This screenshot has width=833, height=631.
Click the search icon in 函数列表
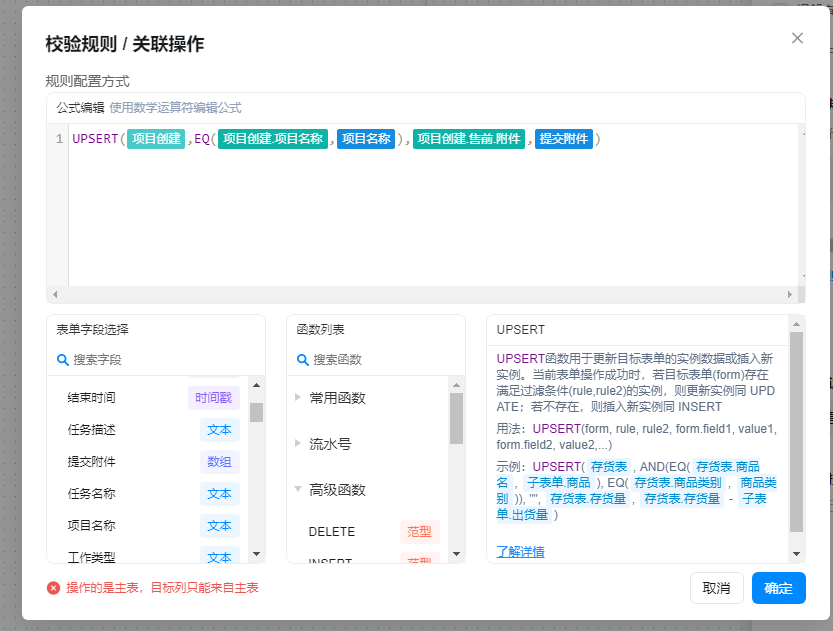(303, 360)
